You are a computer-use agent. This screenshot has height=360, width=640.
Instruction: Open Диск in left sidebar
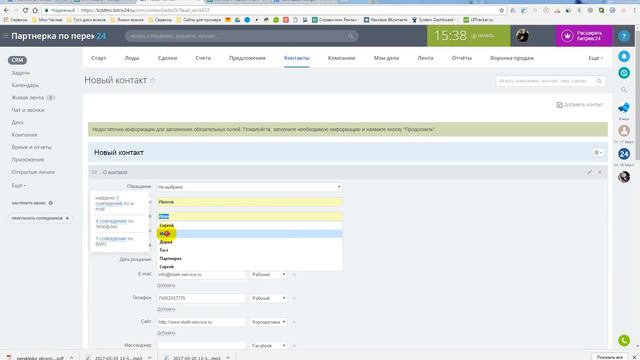pos(18,122)
